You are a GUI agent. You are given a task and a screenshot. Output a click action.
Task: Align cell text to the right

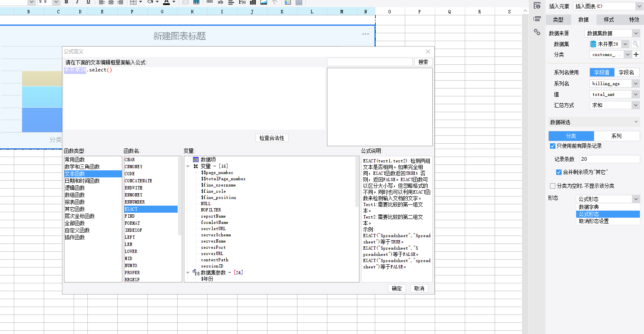(x=120, y=2)
